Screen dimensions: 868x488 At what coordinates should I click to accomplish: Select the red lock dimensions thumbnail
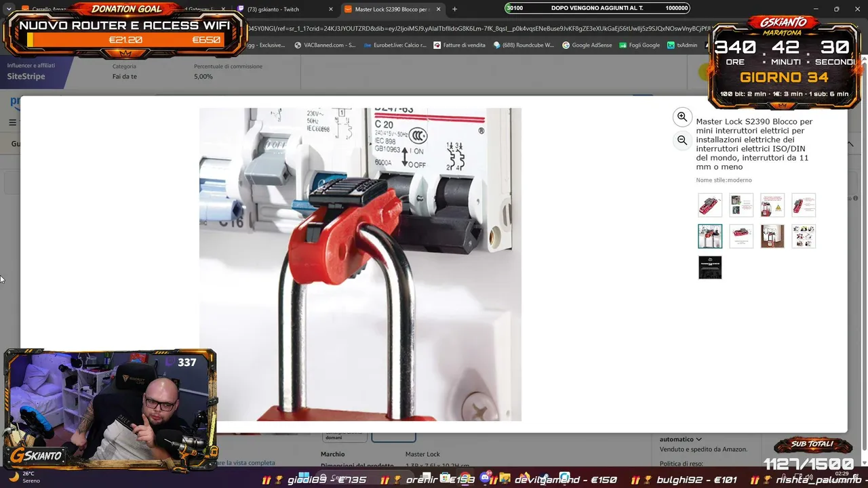tap(741, 236)
